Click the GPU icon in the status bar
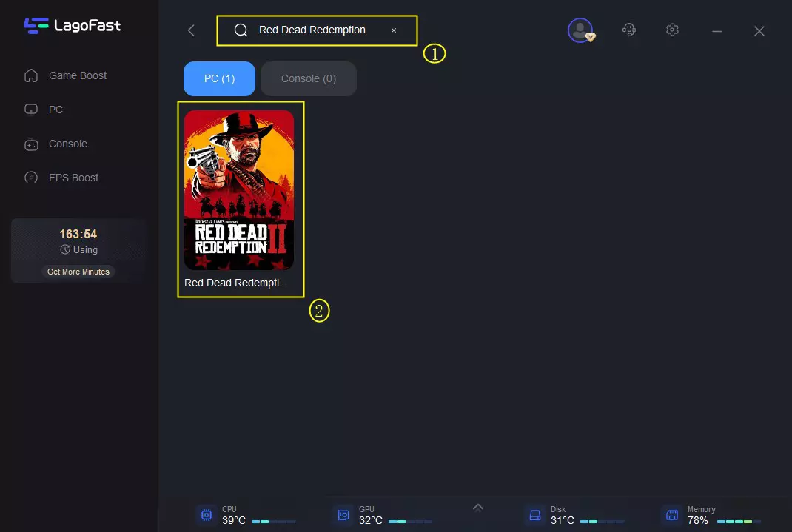The image size is (792, 532). [x=343, y=515]
